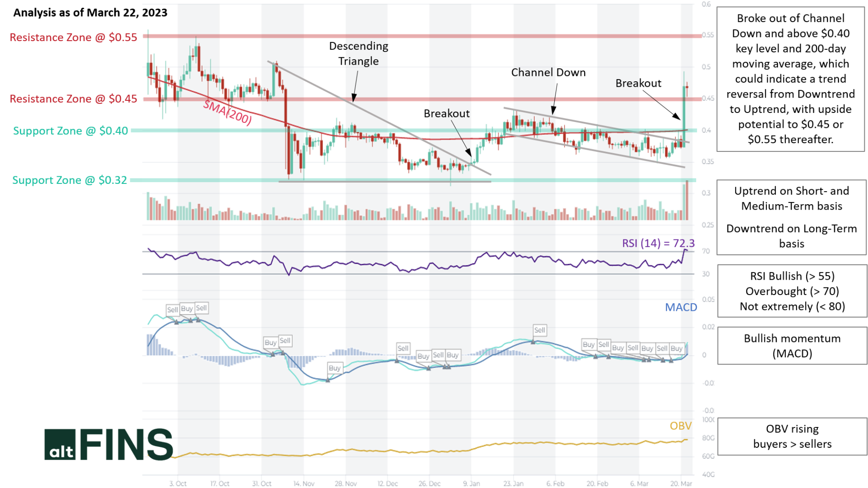Click the 'Uptrend on Short- and Medium-Term basis' text
Screen dimensions: 868x488
point(792,199)
